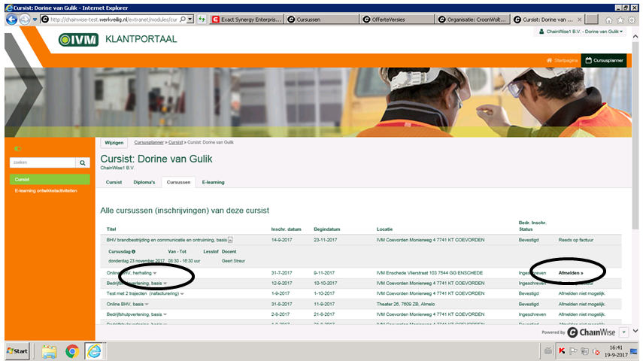Click the Locatie column header
This screenshot has width=643, height=364.
384,229
